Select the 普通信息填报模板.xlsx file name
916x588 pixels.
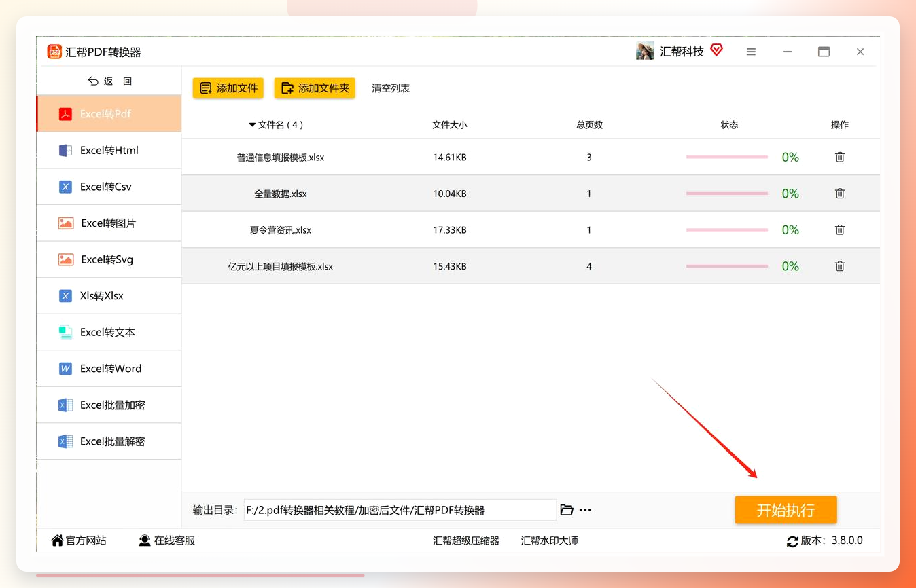(x=281, y=158)
